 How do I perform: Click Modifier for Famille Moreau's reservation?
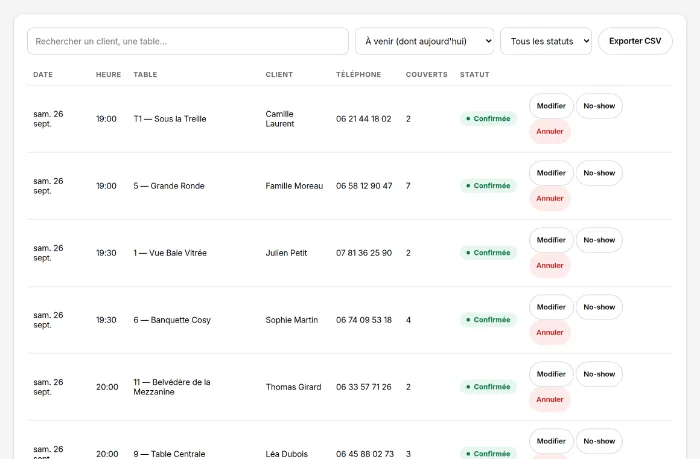point(551,173)
